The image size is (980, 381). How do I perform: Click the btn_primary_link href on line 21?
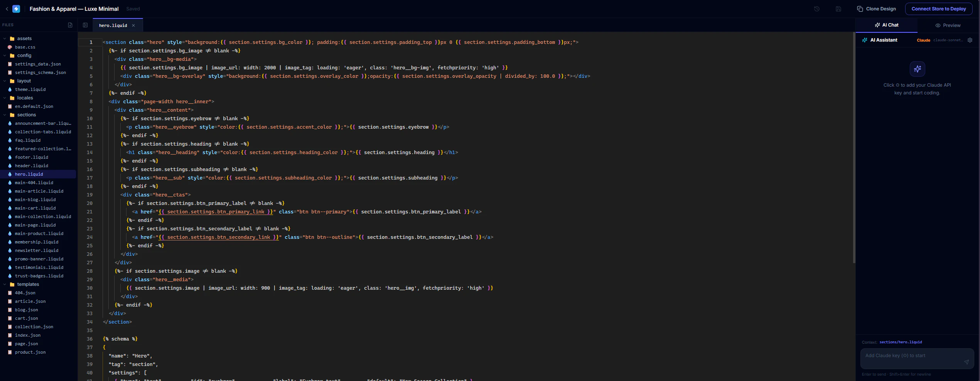pyautogui.click(x=216, y=212)
